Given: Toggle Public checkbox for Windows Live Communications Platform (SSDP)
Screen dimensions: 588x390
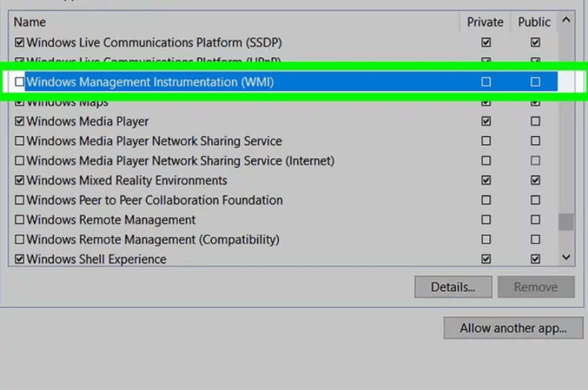Looking at the screenshot, I should point(536,42).
